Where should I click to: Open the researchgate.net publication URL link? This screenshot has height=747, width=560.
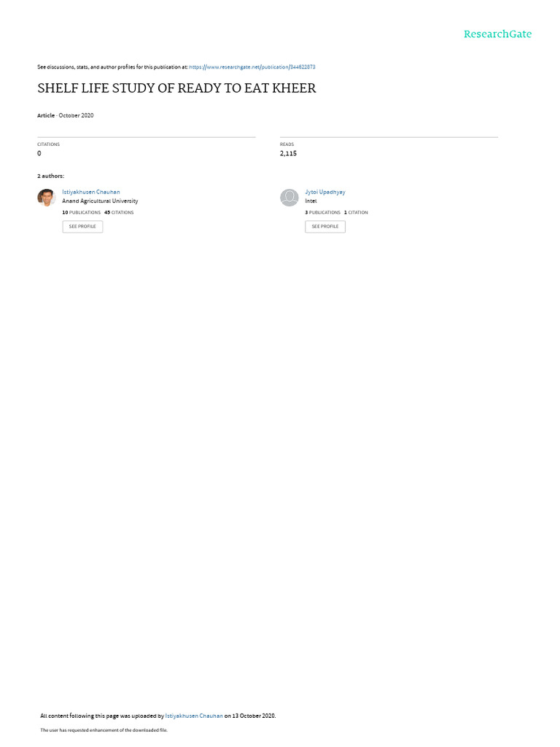coord(252,67)
